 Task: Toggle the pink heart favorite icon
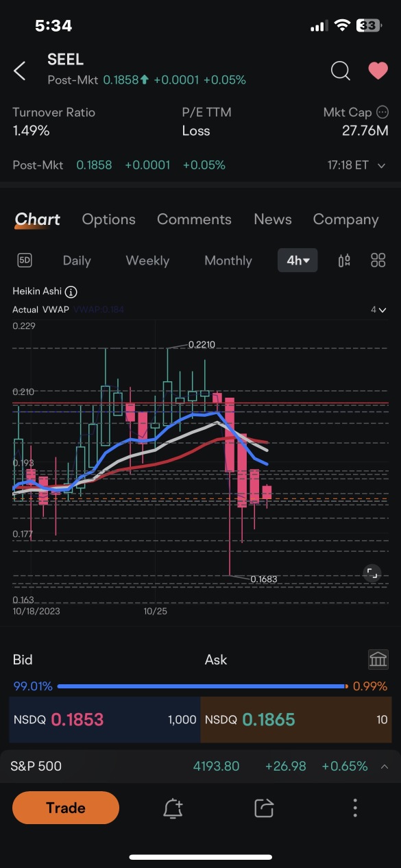[378, 71]
